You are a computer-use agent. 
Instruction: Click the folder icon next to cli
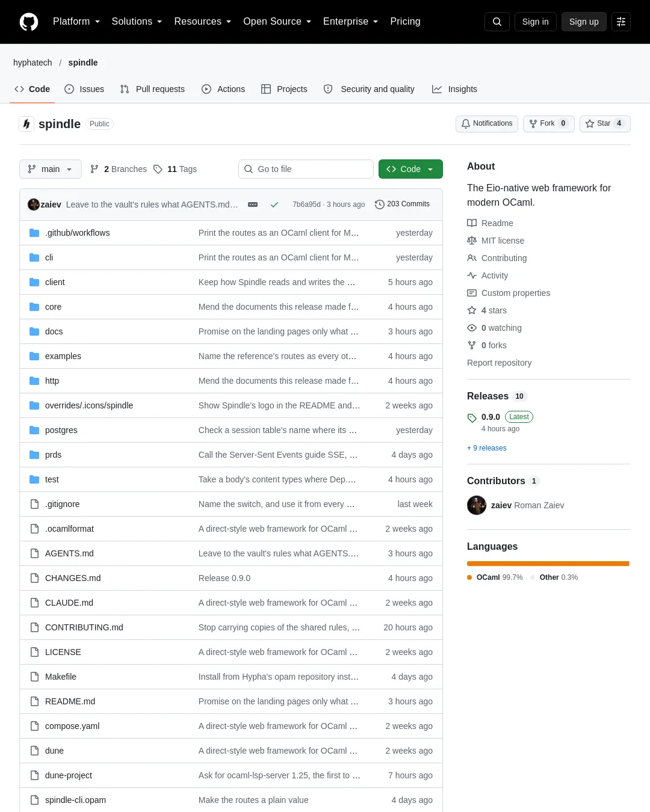(34, 257)
